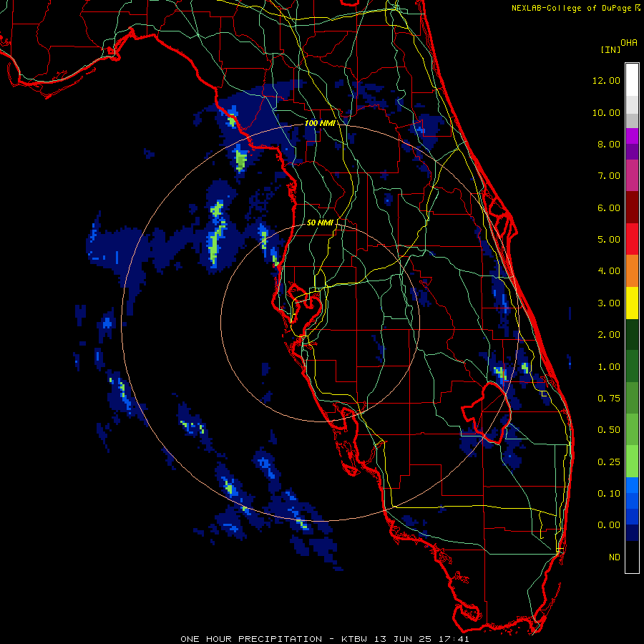
Task: Select the 0.00 legend value
Action: click(609, 525)
